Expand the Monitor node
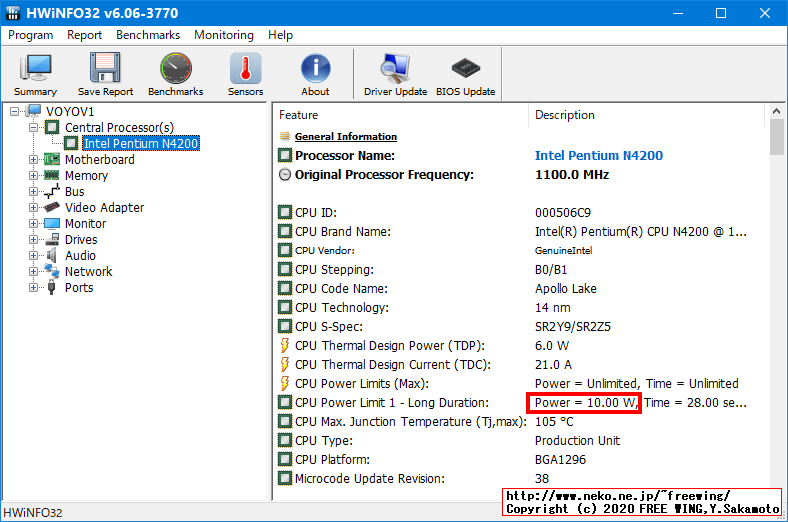 33,224
